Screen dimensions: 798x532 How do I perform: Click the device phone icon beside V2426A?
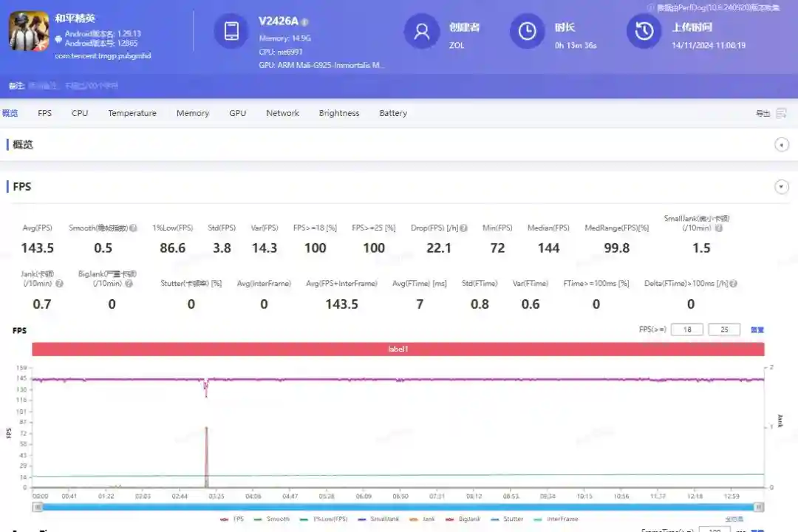231,31
